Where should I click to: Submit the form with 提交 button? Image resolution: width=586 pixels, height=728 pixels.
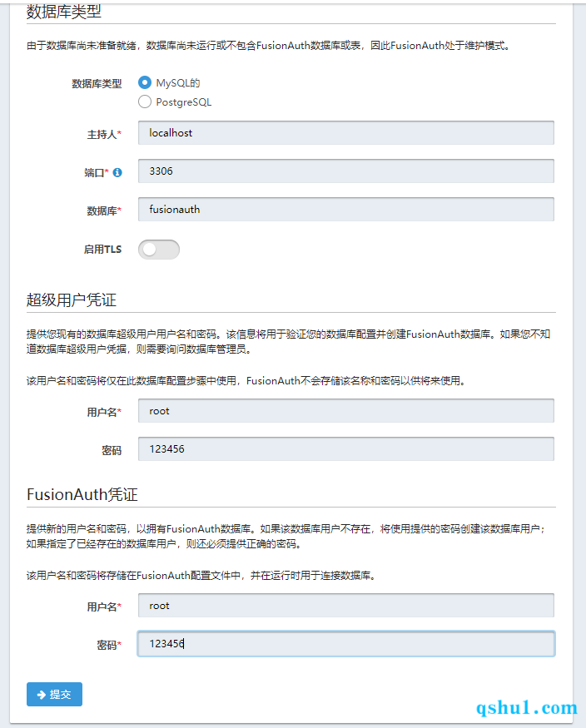tap(54, 694)
